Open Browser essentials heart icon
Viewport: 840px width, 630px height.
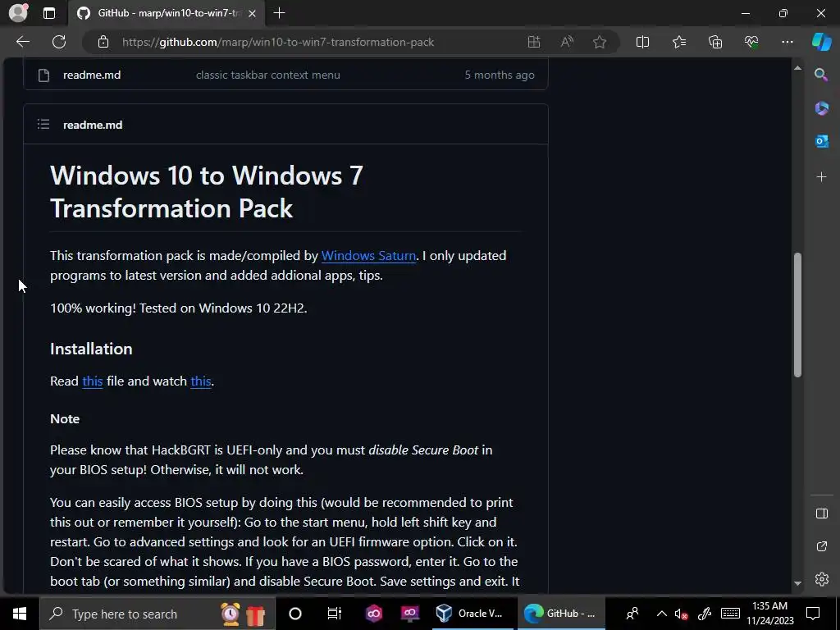coord(751,42)
